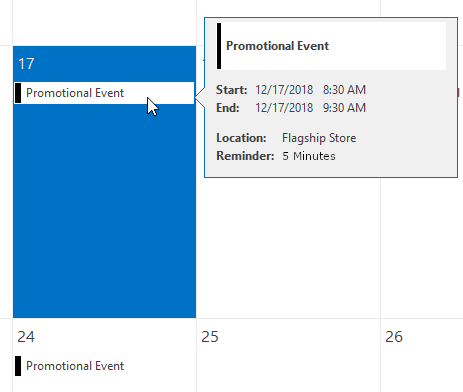Select day number 26 in the calendar
Image resolution: width=463 pixels, height=392 pixels.
click(x=394, y=337)
